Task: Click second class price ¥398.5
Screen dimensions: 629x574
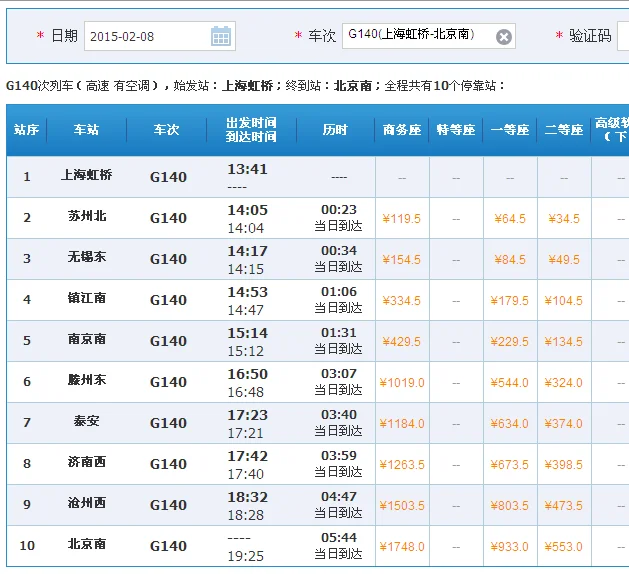Action: pyautogui.click(x=564, y=465)
